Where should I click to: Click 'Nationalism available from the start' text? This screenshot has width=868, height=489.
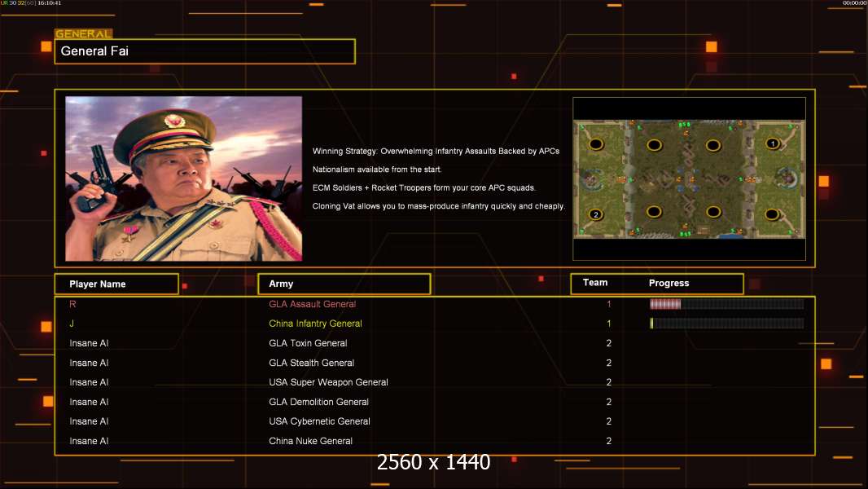(377, 170)
